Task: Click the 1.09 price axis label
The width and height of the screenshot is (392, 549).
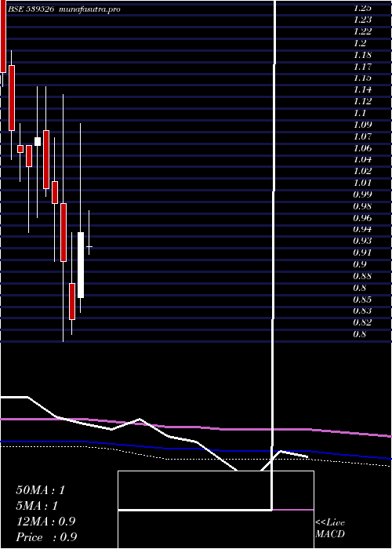Action: point(362,124)
